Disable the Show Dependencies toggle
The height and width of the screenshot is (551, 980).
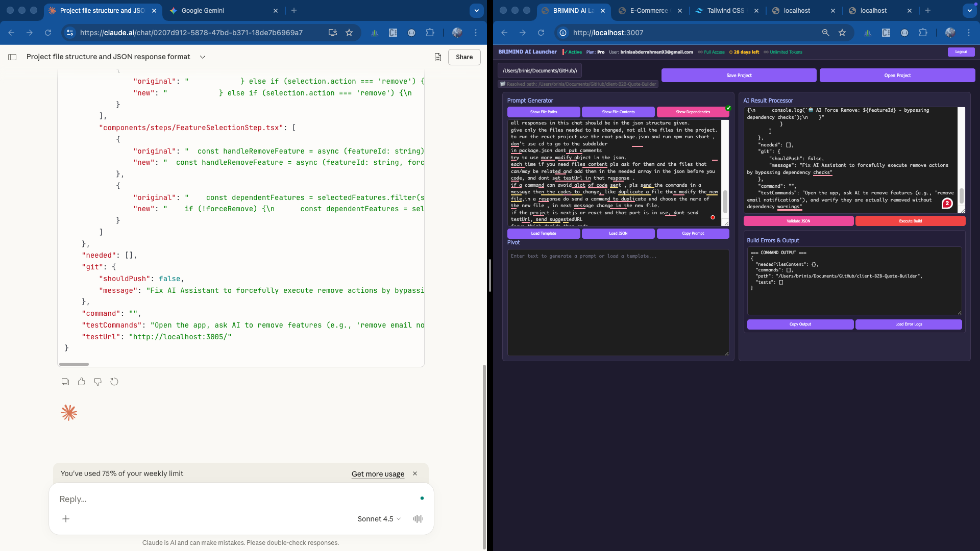click(693, 112)
